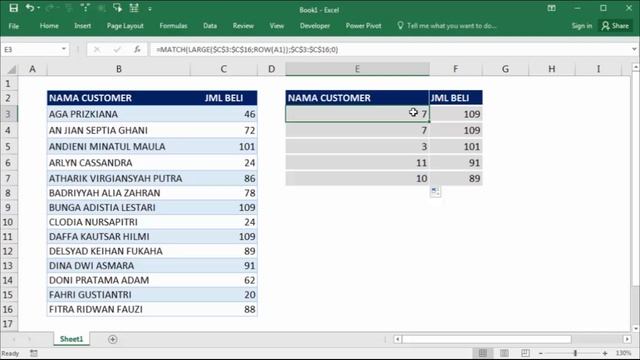Select cell with value 91 in column F
Screen dimensions: 640x360
coord(456,163)
